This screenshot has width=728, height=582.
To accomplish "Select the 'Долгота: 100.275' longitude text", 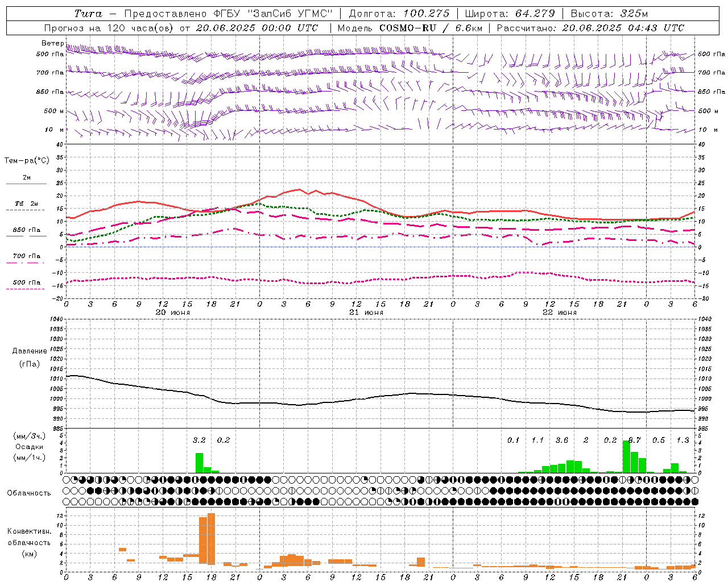I will coord(399,14).
